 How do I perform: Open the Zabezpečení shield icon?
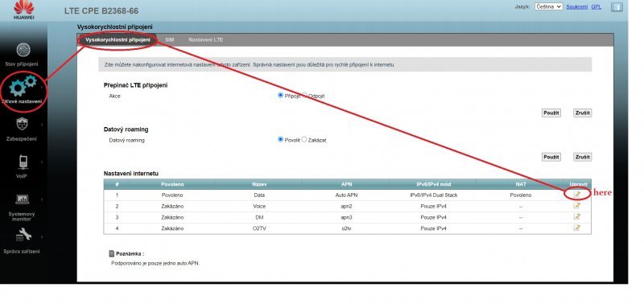[x=23, y=124]
